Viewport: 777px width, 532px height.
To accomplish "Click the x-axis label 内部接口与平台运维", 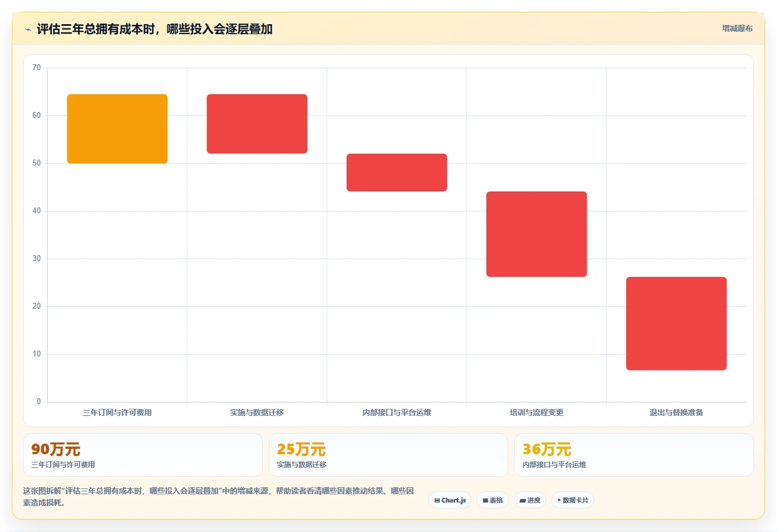I will point(397,412).
